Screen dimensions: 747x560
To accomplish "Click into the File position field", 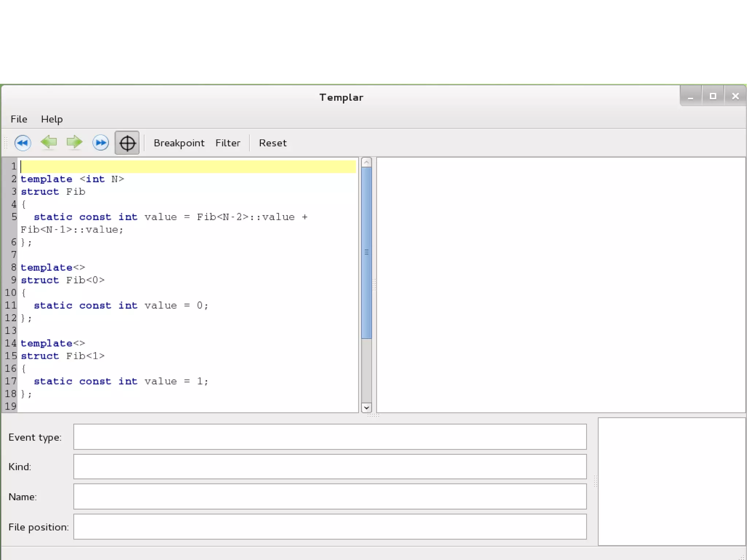I will pos(330,527).
